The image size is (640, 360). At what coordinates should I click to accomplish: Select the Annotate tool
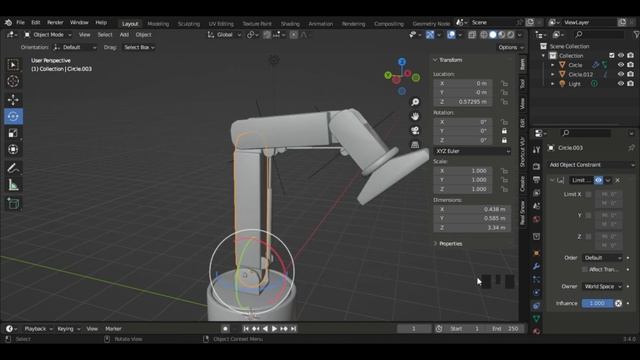[x=13, y=168]
